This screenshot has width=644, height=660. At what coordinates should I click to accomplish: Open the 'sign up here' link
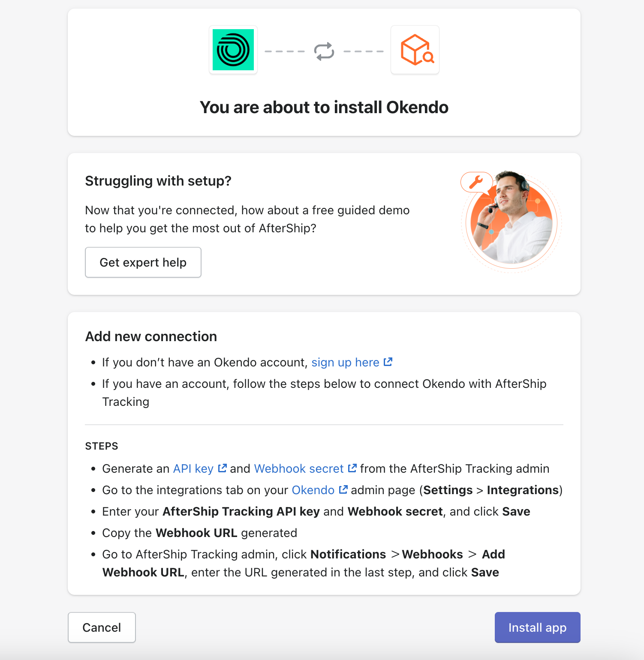pyautogui.click(x=345, y=362)
